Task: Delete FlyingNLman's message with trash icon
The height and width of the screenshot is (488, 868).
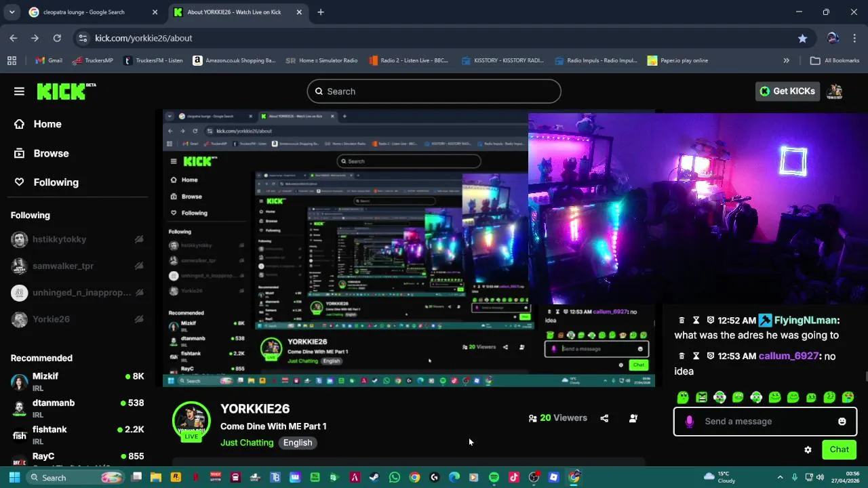Action: click(x=682, y=321)
